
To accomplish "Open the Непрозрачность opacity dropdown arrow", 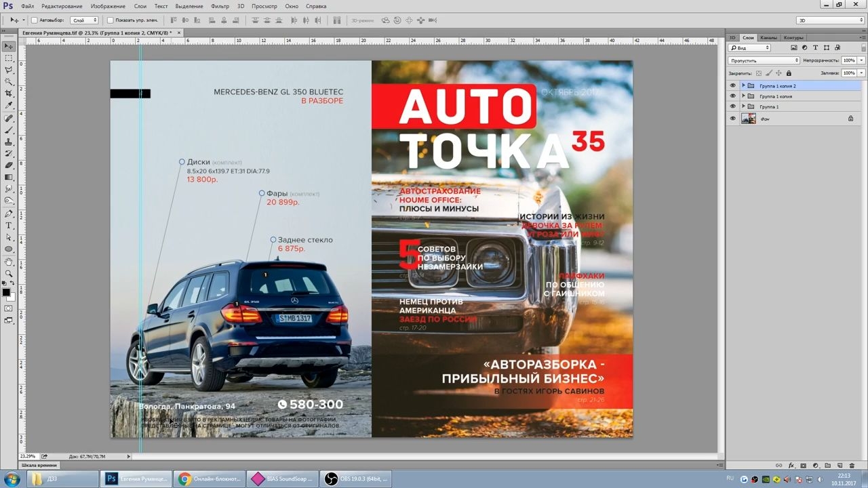I will [862, 60].
